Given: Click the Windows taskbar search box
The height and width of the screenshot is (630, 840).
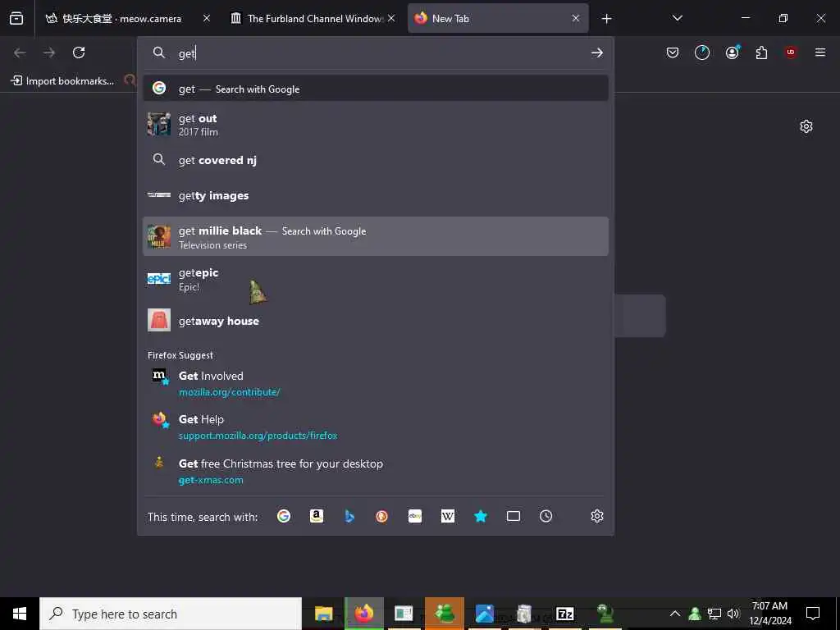Looking at the screenshot, I should tap(171, 614).
